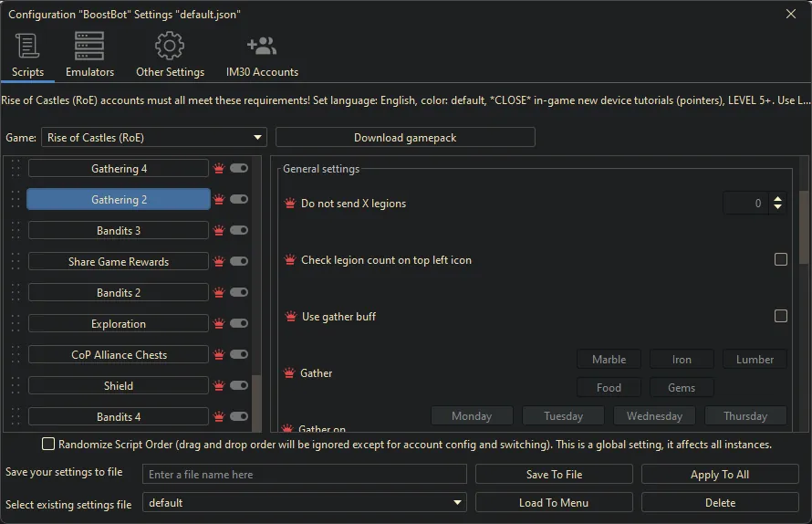Select Food as gather resource
Screen dimensions: 812x524
pos(609,388)
